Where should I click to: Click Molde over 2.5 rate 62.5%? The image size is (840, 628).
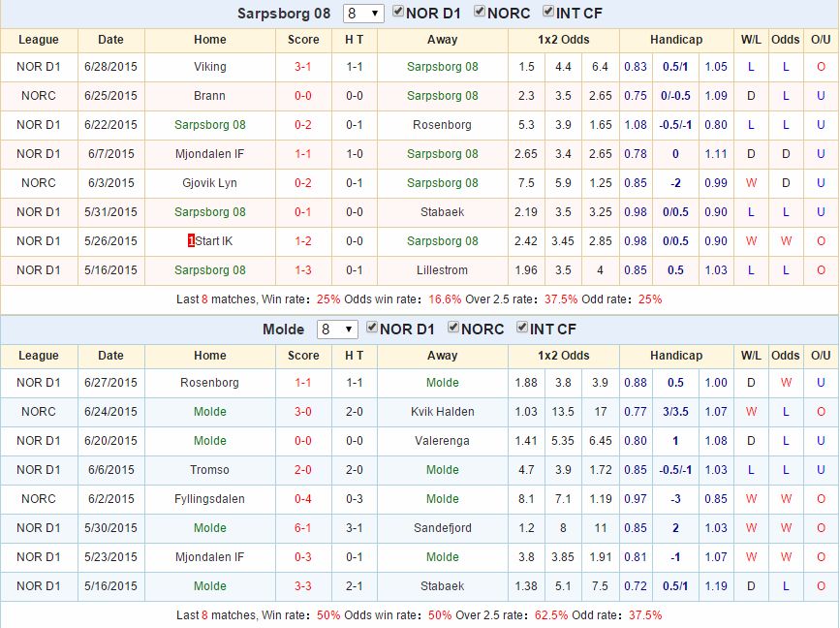coord(551,615)
